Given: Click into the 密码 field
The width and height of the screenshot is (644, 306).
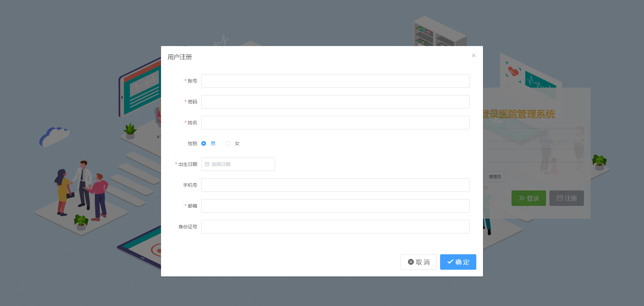Looking at the screenshot, I should tap(335, 102).
